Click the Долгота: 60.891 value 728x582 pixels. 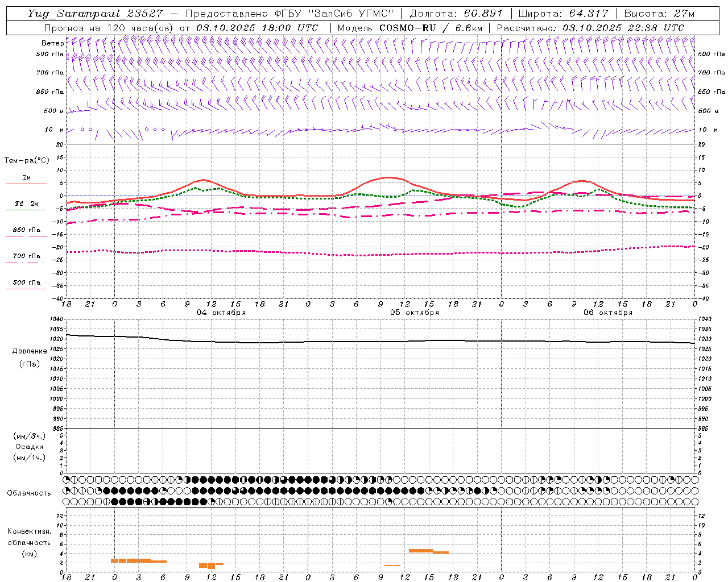click(456, 14)
